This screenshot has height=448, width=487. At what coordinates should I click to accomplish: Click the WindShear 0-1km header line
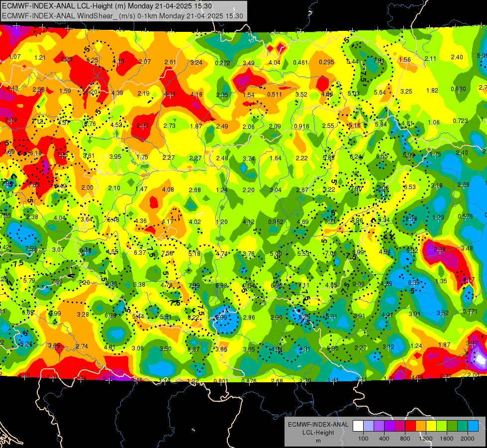(122, 16)
